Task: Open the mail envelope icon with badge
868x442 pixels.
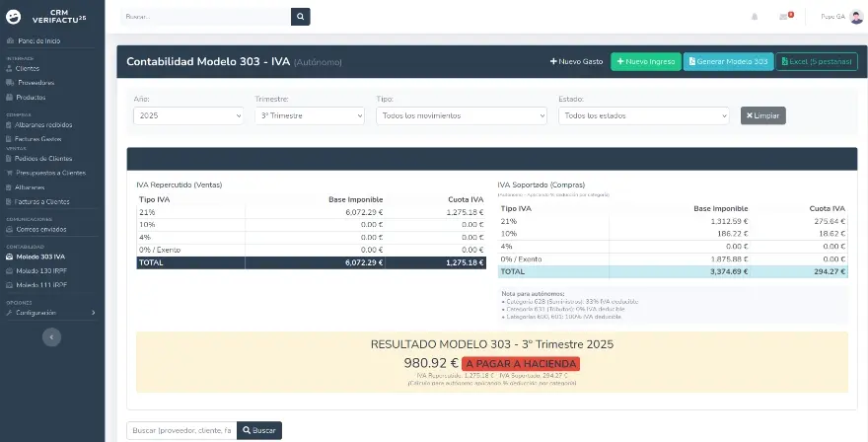Action: [x=783, y=17]
